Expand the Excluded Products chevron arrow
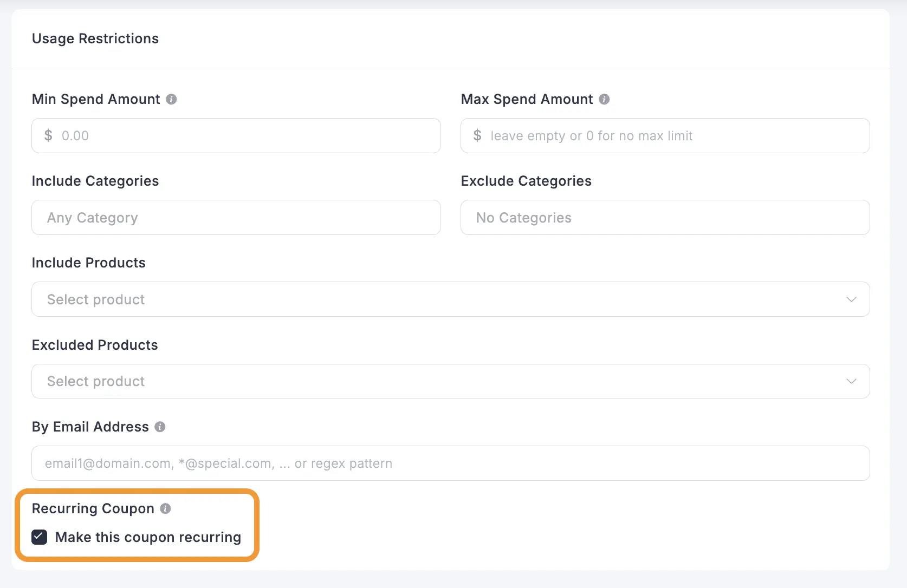The height and width of the screenshot is (588, 907). tap(851, 381)
